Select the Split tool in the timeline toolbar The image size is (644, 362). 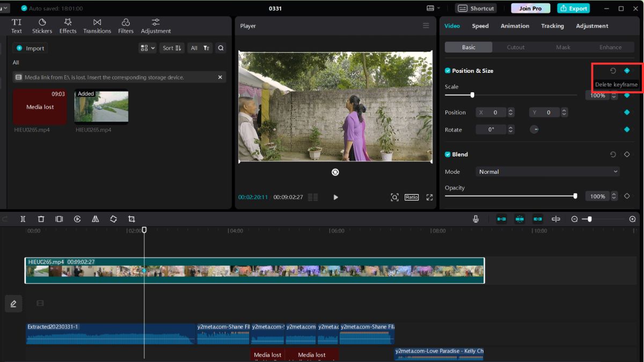click(22, 219)
